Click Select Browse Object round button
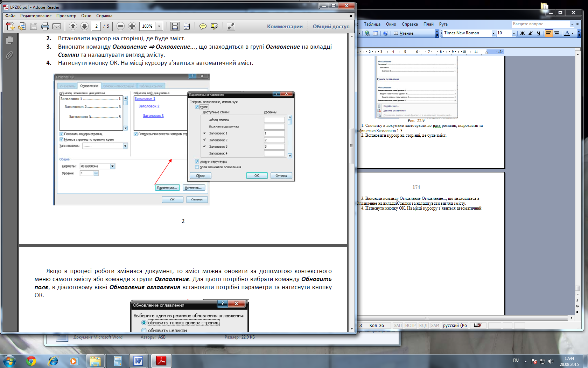588x368 pixels. click(577, 306)
